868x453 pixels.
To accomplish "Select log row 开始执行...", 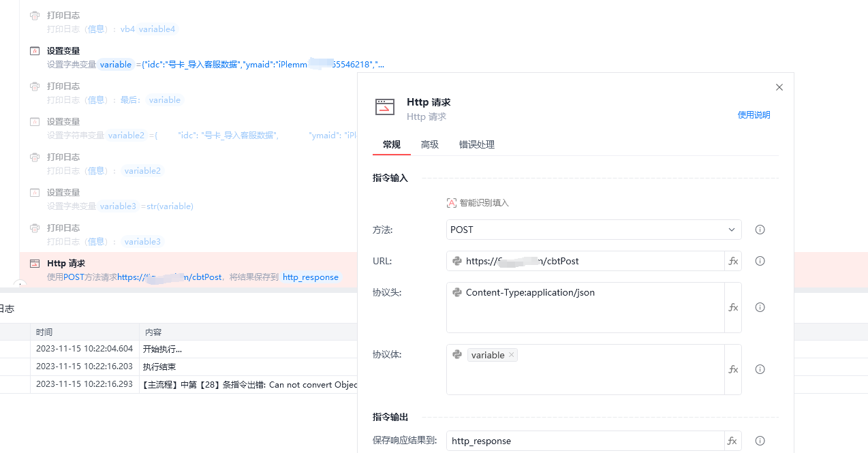I will (179, 349).
